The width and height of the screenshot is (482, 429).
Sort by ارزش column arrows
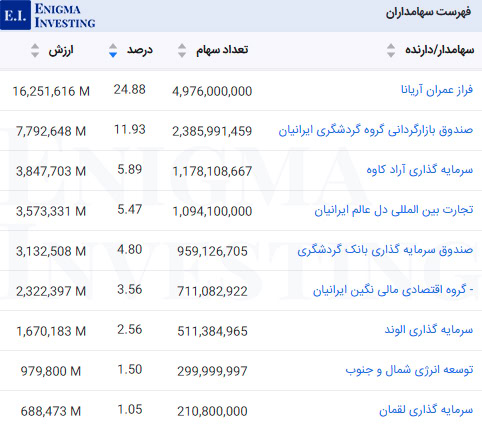35,50
